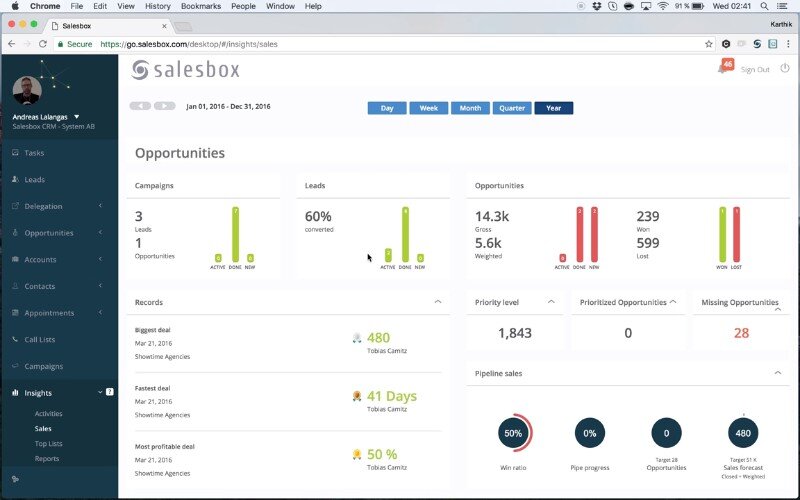The height and width of the screenshot is (500, 800).
Task: Switch time range to Month
Action: tap(470, 108)
